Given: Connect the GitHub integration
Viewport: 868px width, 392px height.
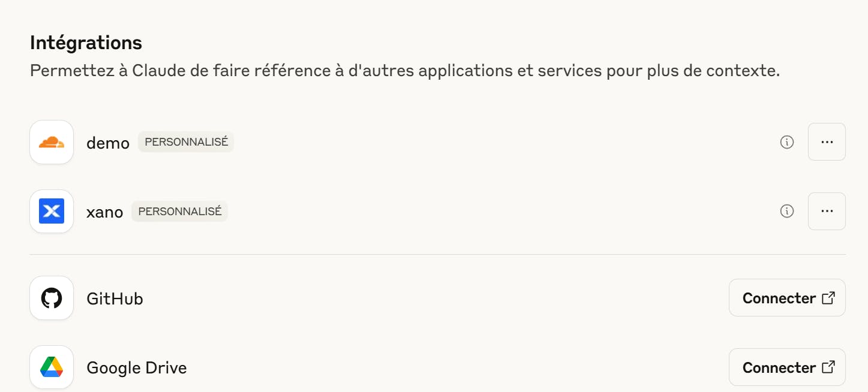Looking at the screenshot, I should (x=779, y=298).
